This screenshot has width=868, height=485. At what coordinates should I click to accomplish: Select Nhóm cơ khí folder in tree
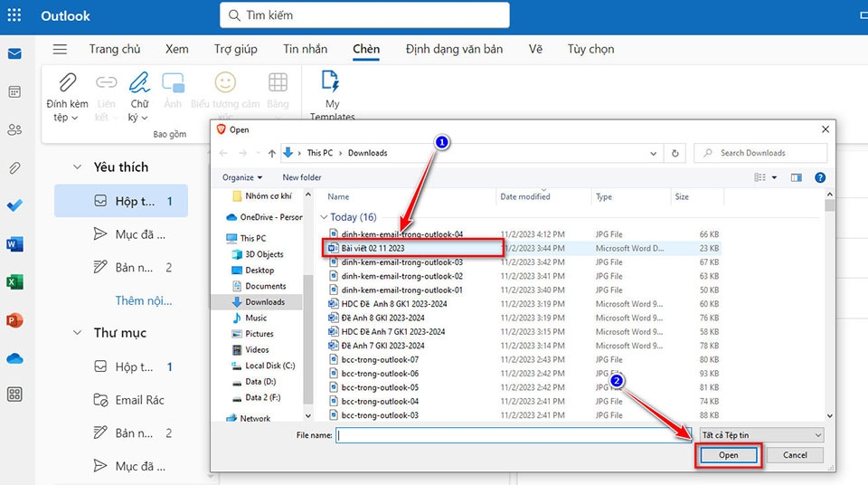tap(268, 195)
